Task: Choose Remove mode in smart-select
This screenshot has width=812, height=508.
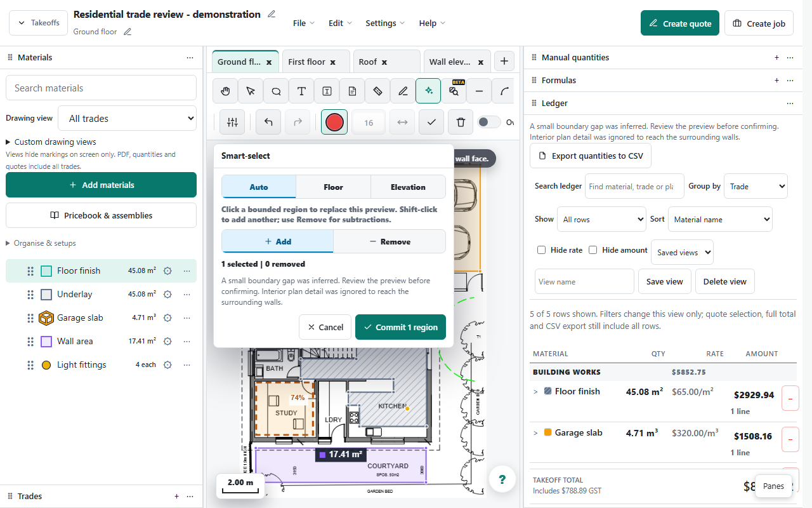Action: click(x=390, y=241)
